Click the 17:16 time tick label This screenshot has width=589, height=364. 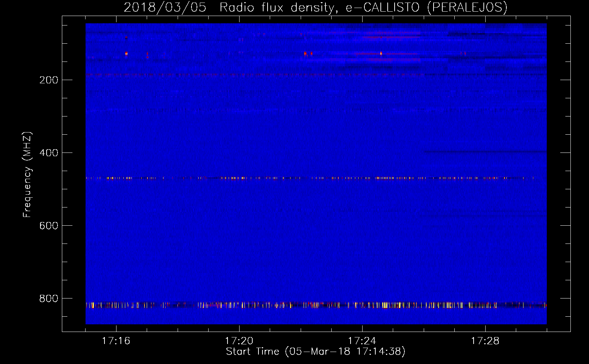click(x=116, y=341)
